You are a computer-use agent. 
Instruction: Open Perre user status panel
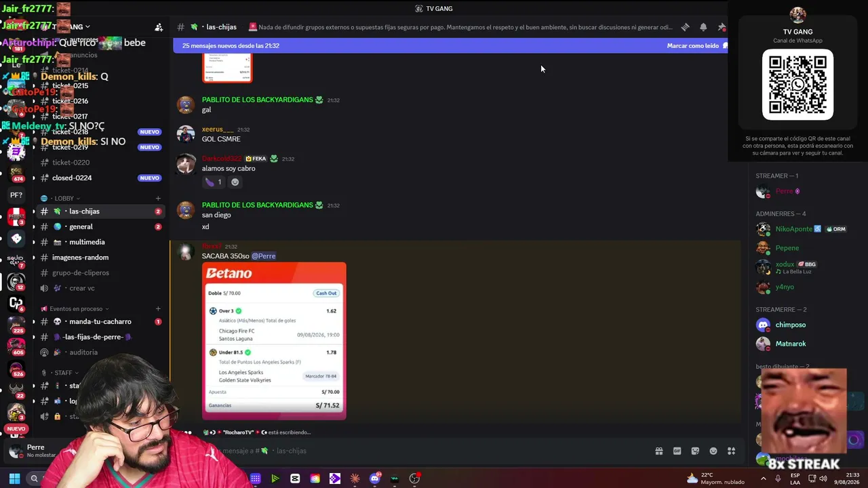coord(35,451)
